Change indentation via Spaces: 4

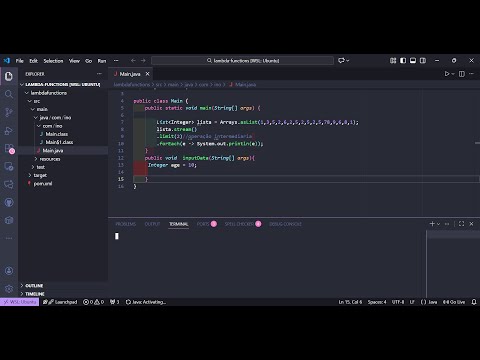point(377,302)
